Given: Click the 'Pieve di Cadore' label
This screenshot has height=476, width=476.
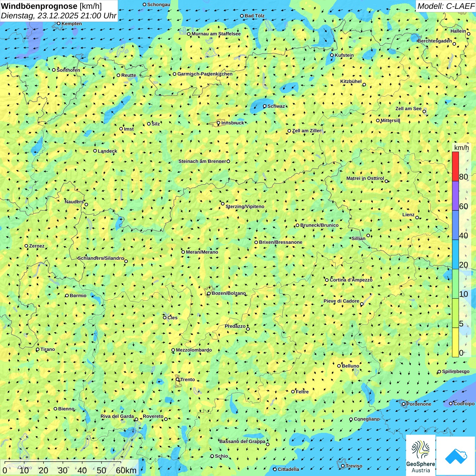Looking at the screenshot, I should 341,301.
